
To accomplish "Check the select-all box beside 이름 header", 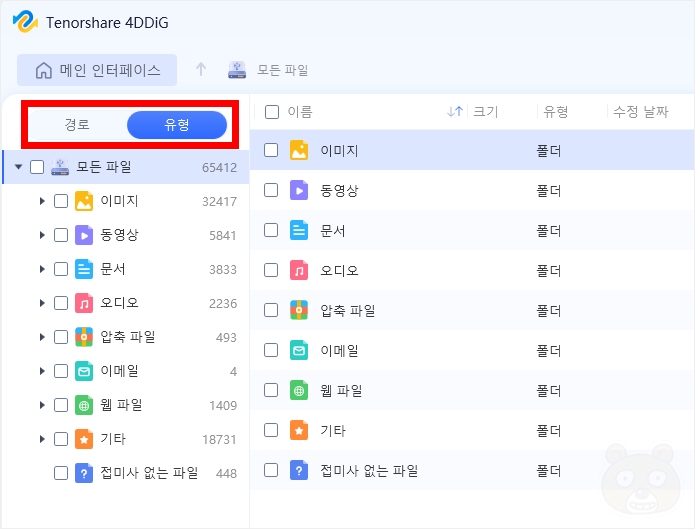I will tap(272, 112).
